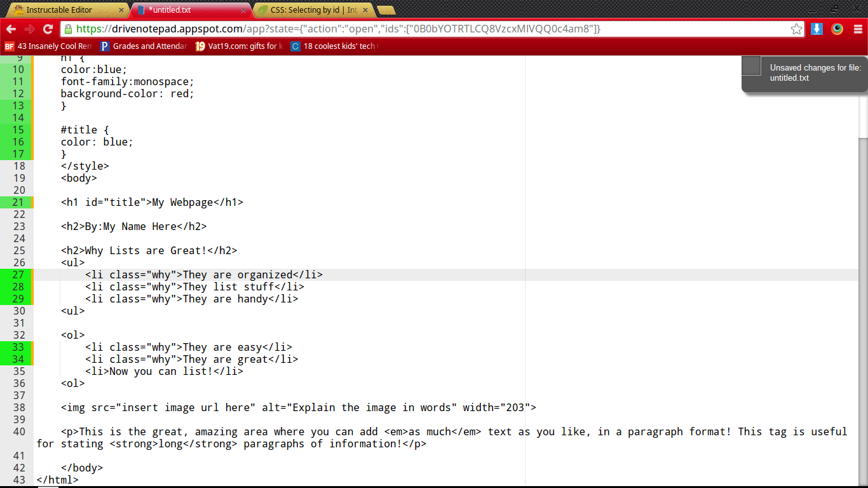Click the blue download extension icon
This screenshot has width=868, height=488.
[x=817, y=29]
